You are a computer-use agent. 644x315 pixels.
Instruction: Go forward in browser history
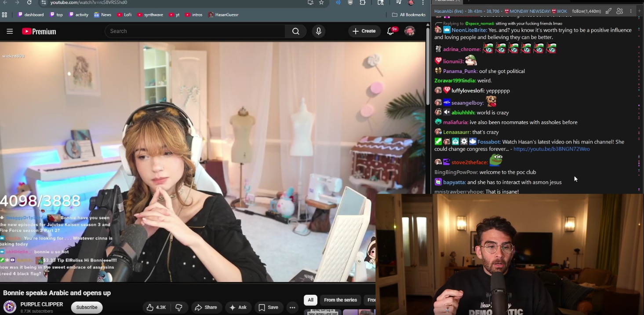pyautogui.click(x=17, y=3)
